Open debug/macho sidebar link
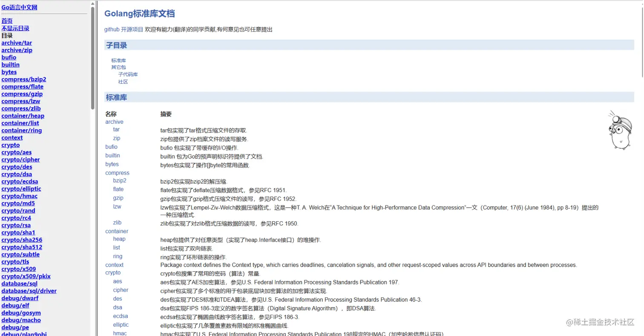Viewport: 644px width, 336px height. tap(21, 320)
